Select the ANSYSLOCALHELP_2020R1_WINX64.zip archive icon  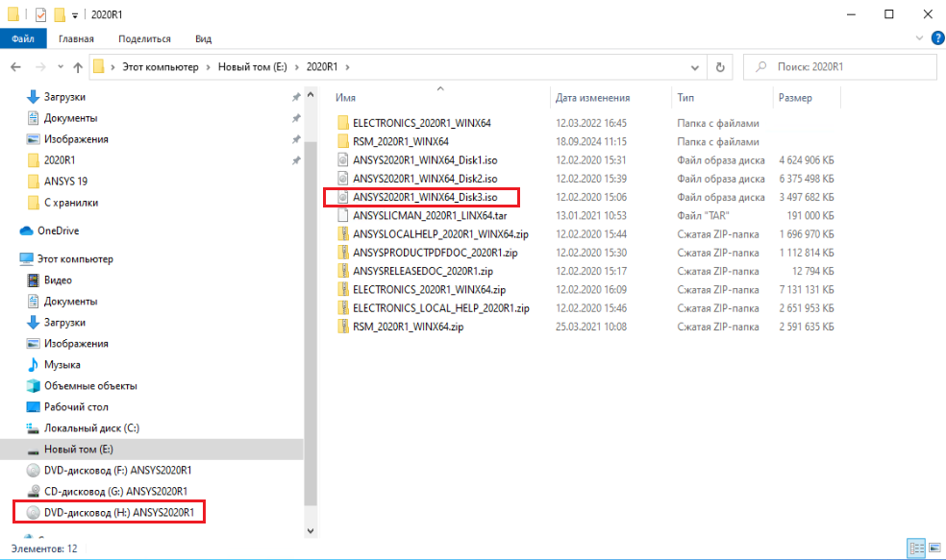point(342,233)
